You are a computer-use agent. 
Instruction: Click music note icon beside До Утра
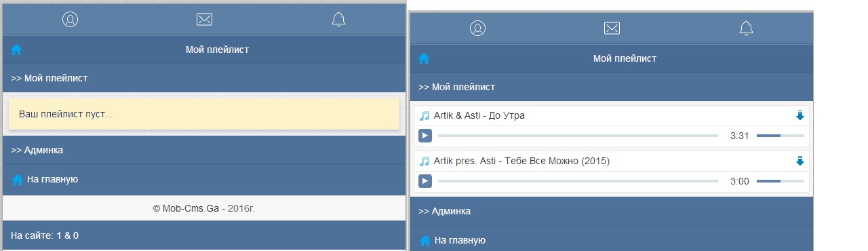[425, 115]
